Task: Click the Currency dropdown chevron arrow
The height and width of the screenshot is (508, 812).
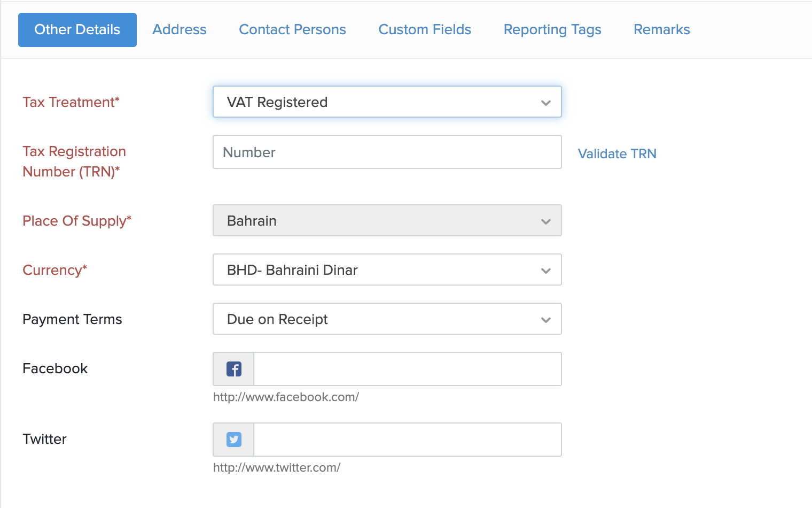Action: (x=545, y=271)
